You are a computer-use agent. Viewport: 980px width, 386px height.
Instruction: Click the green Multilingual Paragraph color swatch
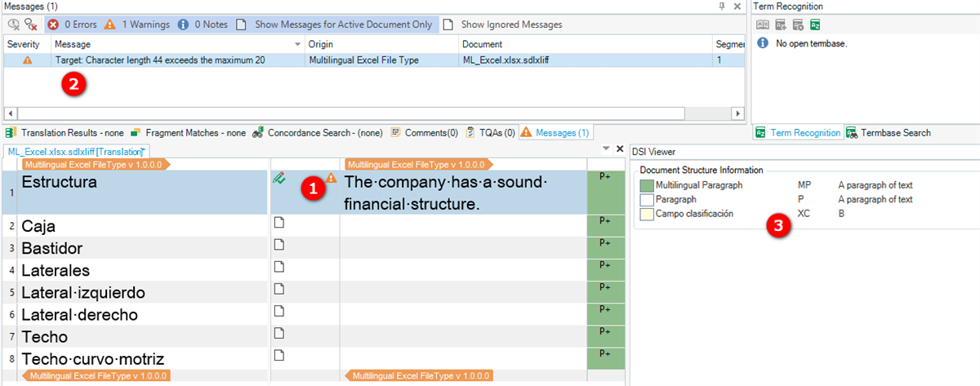645,185
